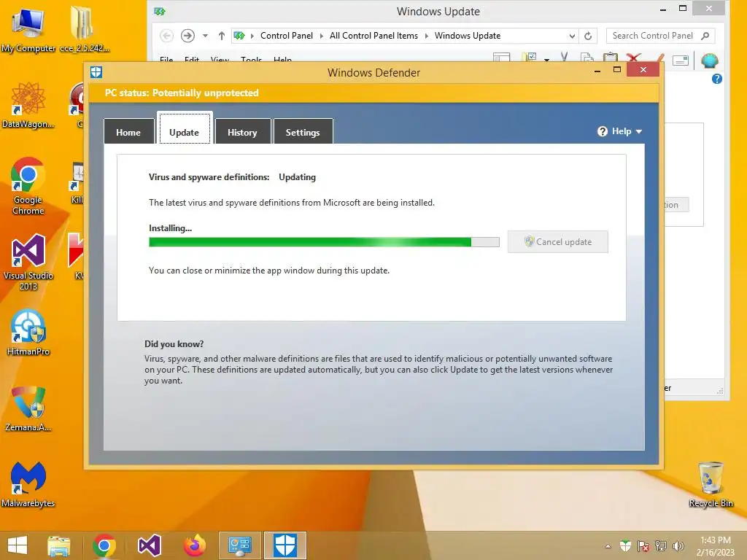Expand the Help dropdown arrow in Defender
Screen dimensions: 747x560
[639, 131]
